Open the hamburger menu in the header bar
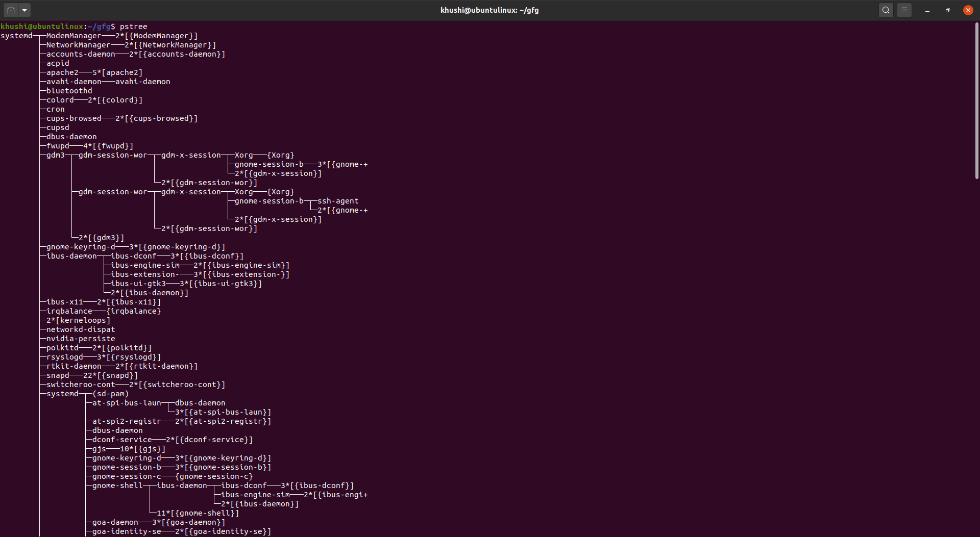The image size is (980, 537). click(x=904, y=10)
